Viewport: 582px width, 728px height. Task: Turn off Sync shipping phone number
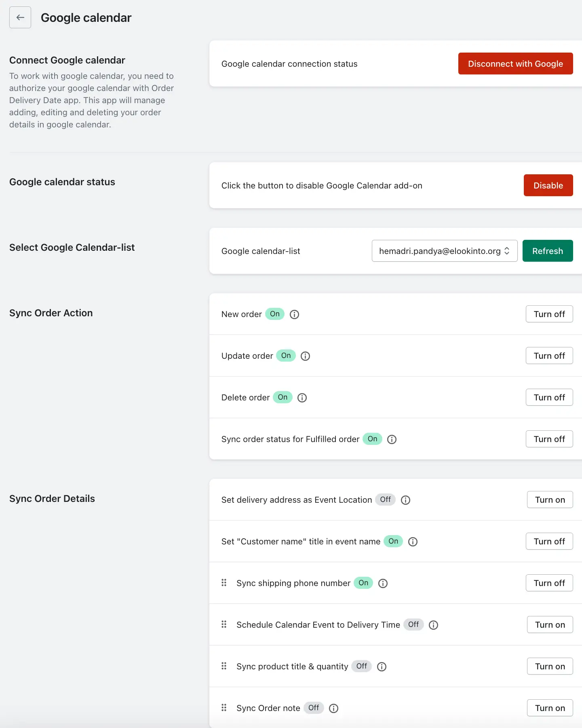[549, 583]
